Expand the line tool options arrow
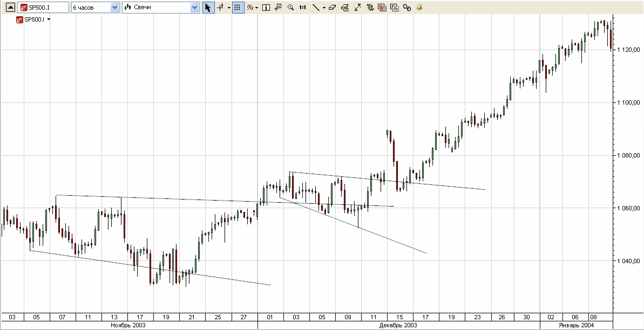 point(324,8)
